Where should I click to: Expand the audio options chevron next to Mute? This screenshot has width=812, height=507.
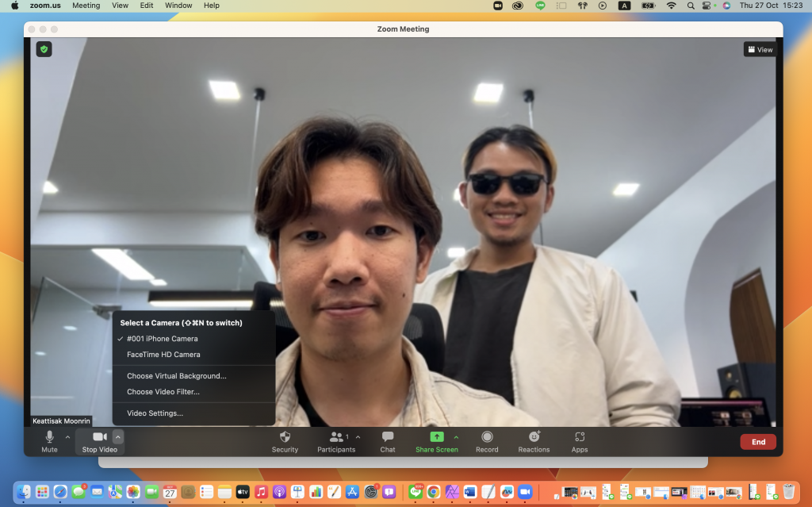(67, 436)
